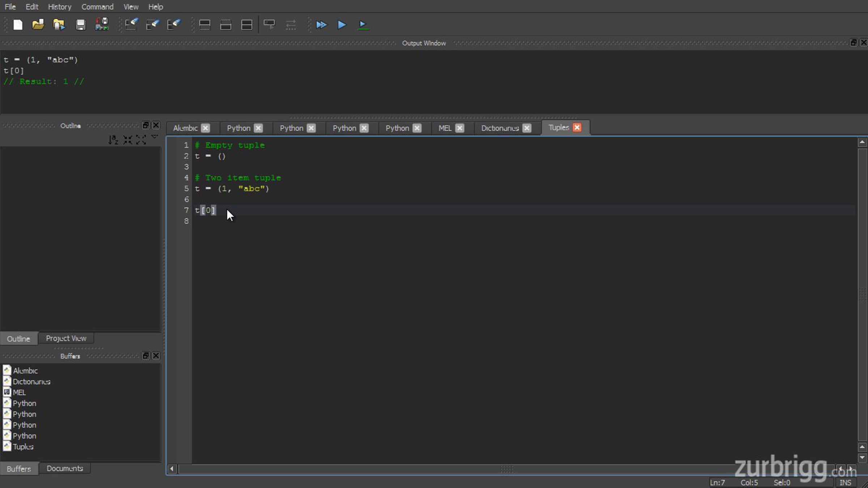Sort outline alphabetically icon
Screen dimensions: 868x488
click(113, 140)
